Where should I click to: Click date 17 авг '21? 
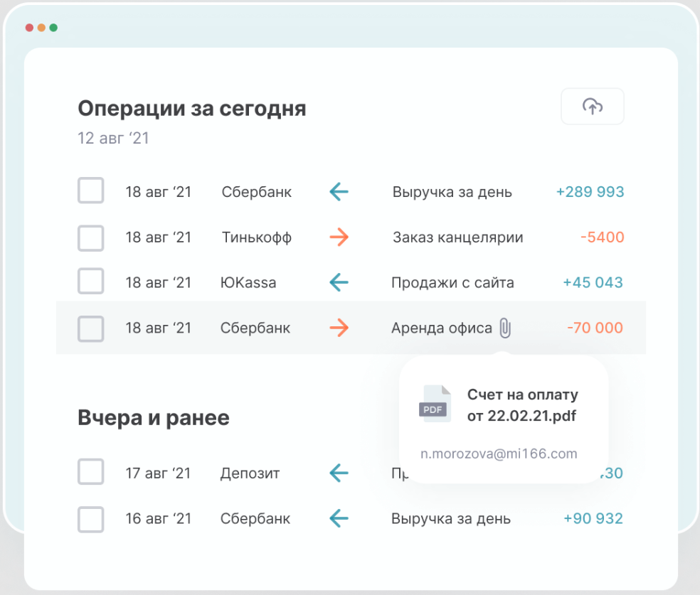pos(158,473)
